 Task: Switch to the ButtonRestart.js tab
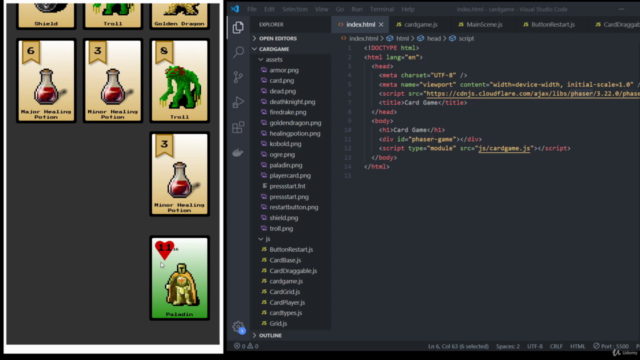coord(549,24)
